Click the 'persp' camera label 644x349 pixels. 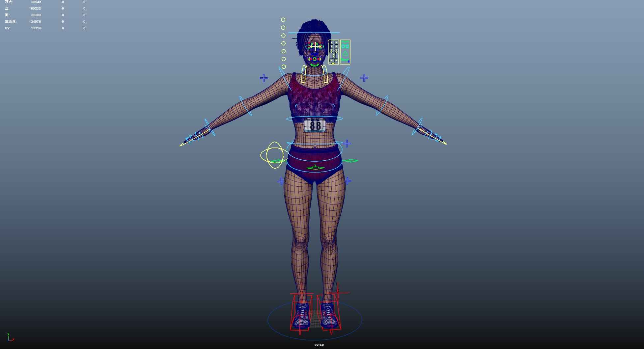coord(319,345)
